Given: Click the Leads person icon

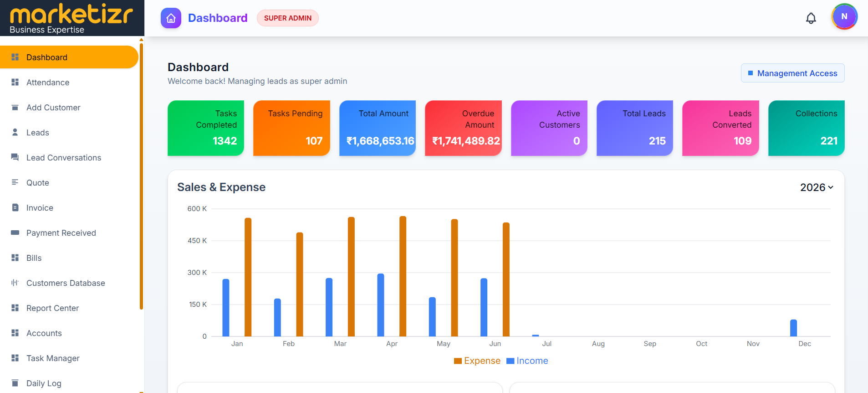Looking at the screenshot, I should point(15,132).
